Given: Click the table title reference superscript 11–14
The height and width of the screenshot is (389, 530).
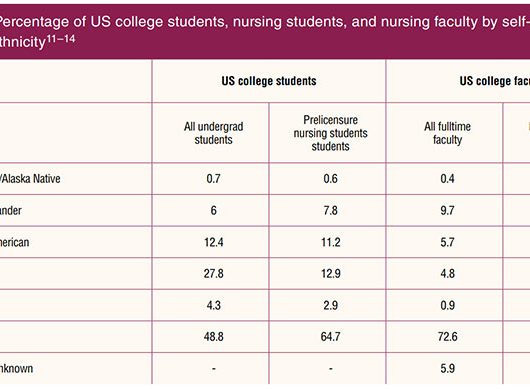Looking at the screenshot, I should click(61, 39).
